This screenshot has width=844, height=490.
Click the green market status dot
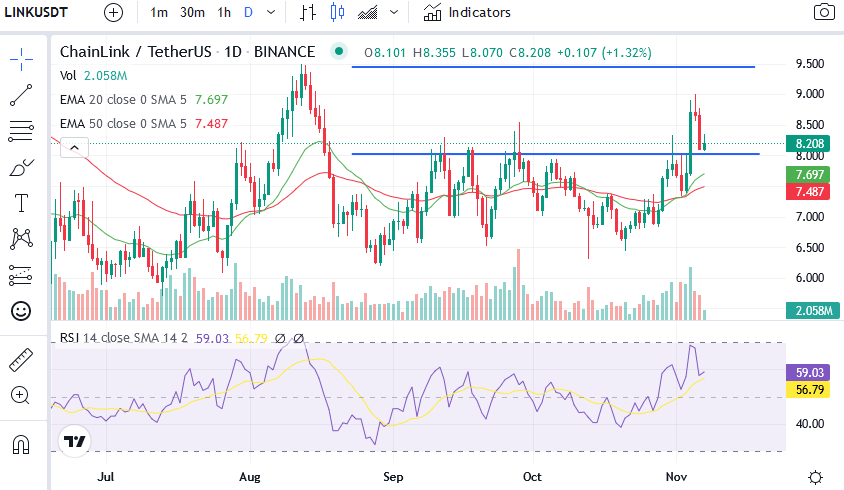(x=339, y=52)
